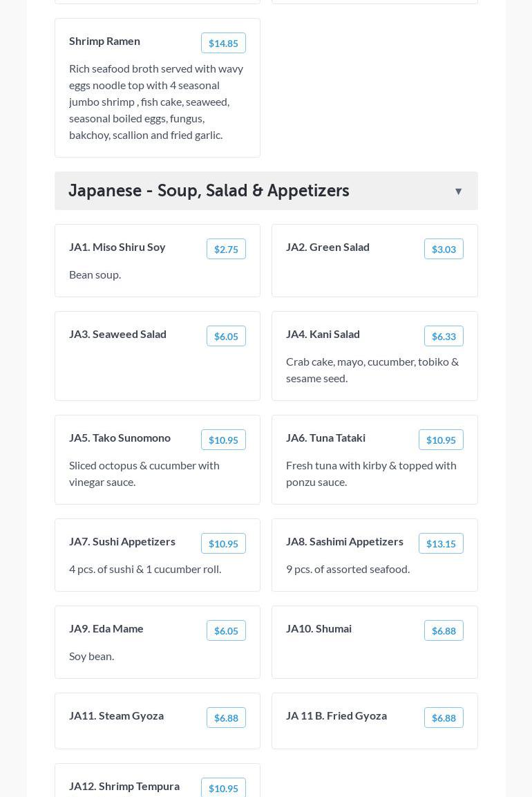Choose the JA10 Shumai $6.88 price
This screenshot has height=797, width=532.
(x=444, y=630)
